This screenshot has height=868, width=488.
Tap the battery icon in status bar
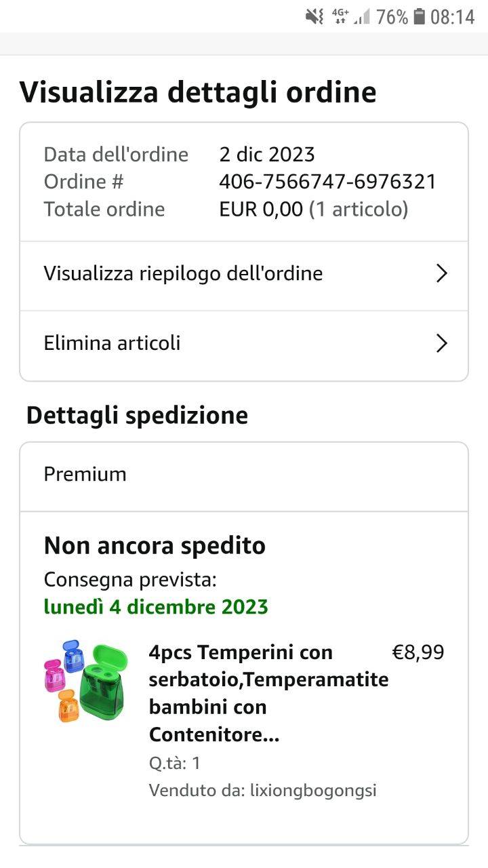click(x=420, y=17)
